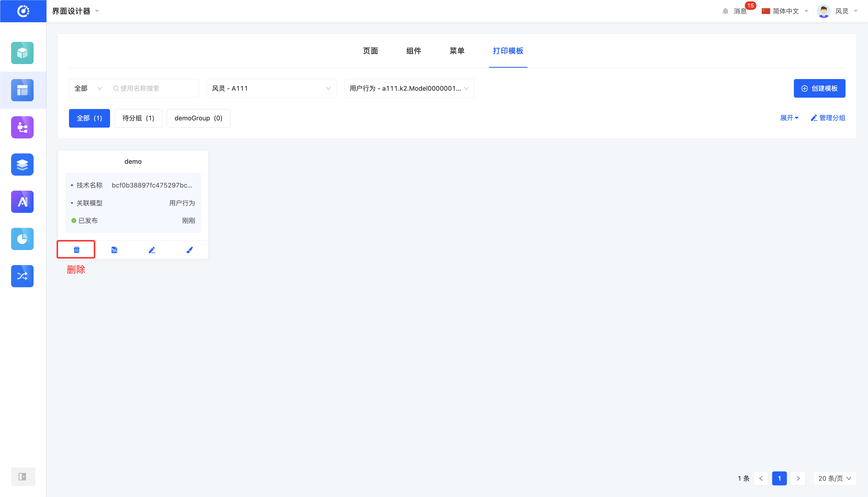Open the teal cube sidebar module
The image size is (868, 497).
[x=22, y=53]
